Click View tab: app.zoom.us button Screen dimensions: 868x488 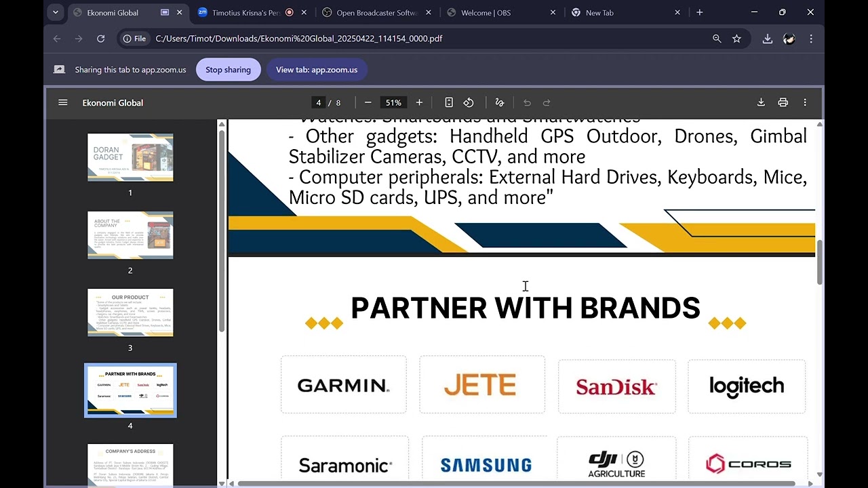tap(317, 70)
